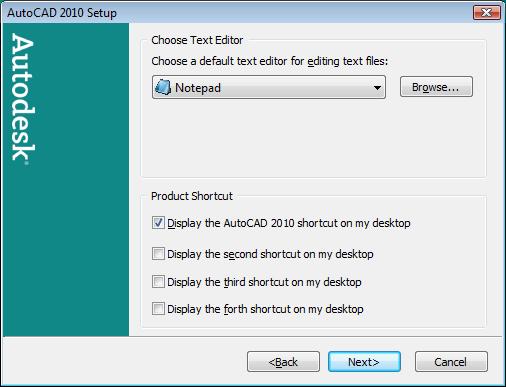Close the AutoCAD 2010 Setup window
The width and height of the screenshot is (506, 387).
point(486,13)
